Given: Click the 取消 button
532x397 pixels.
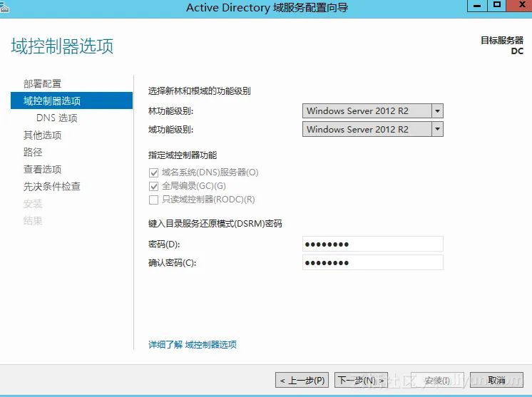Looking at the screenshot, I should pyautogui.click(x=497, y=380).
